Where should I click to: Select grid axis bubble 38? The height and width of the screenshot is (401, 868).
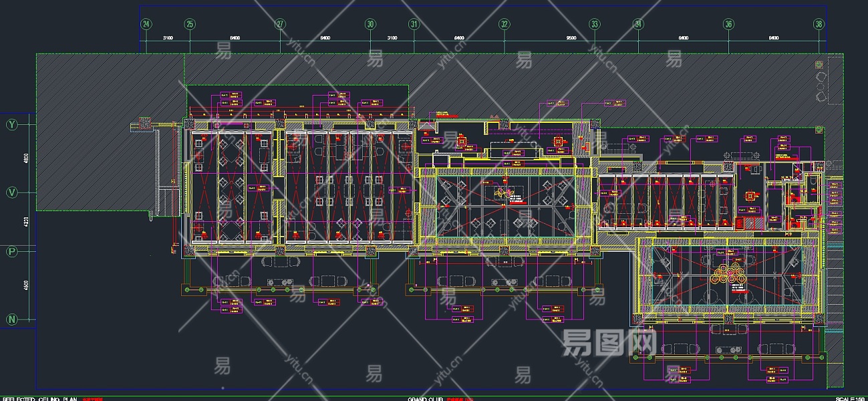(819, 24)
